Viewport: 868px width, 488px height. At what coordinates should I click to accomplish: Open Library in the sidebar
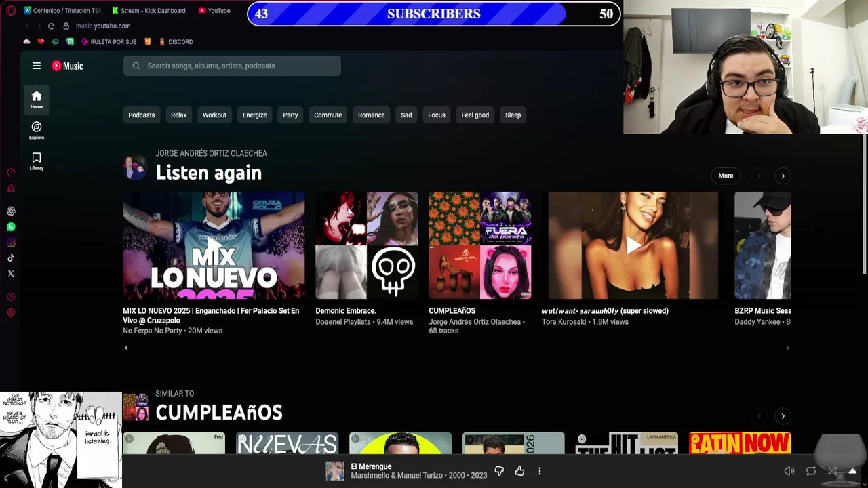pyautogui.click(x=37, y=161)
